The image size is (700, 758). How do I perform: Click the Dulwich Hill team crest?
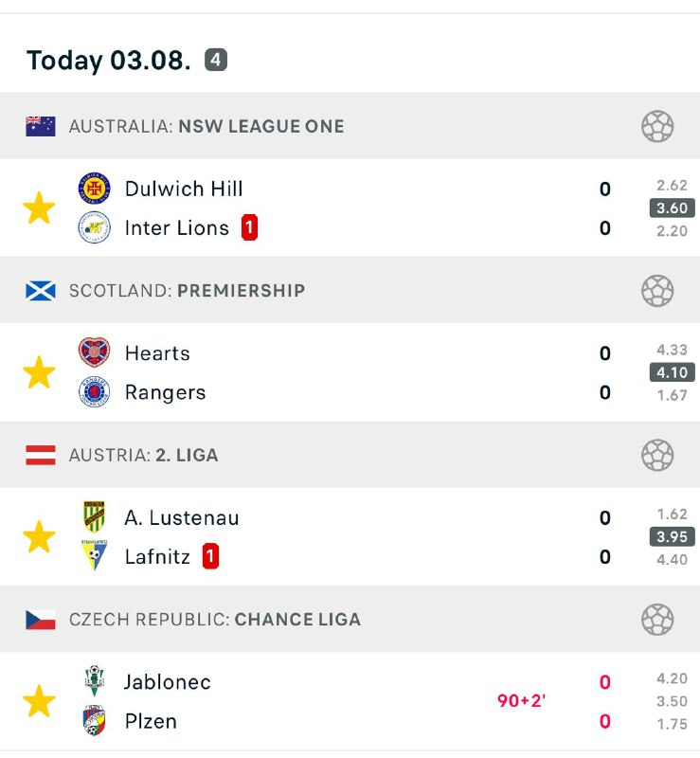pos(94,189)
